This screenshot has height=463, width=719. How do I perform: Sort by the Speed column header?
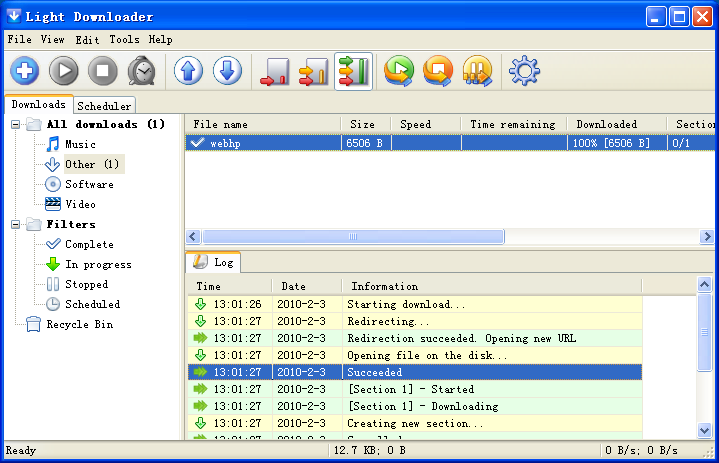pyautogui.click(x=426, y=124)
